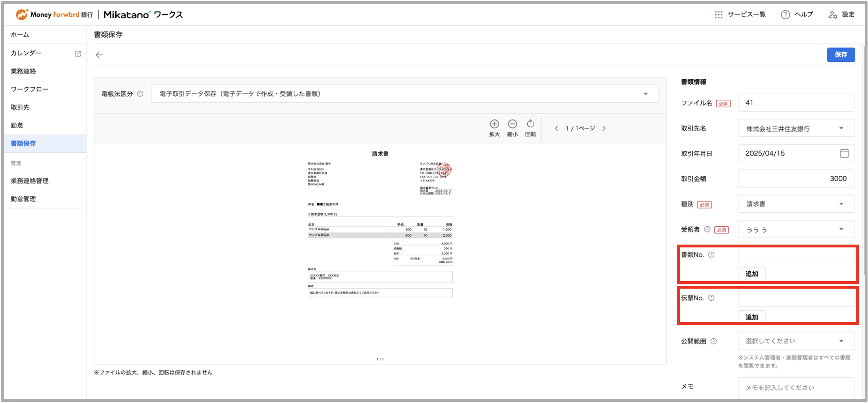Image resolution: width=868 pixels, height=403 pixels.
Task: Open the Help question mark icon
Action: point(786,15)
